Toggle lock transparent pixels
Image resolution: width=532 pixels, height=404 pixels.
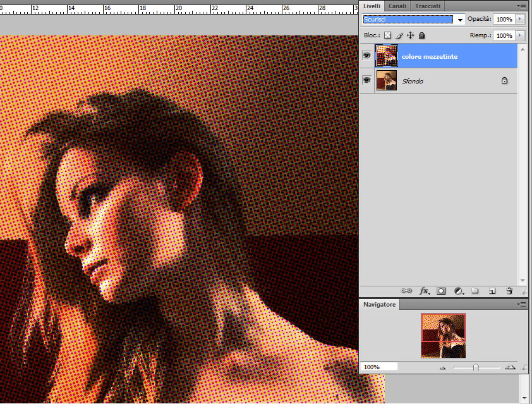point(388,35)
